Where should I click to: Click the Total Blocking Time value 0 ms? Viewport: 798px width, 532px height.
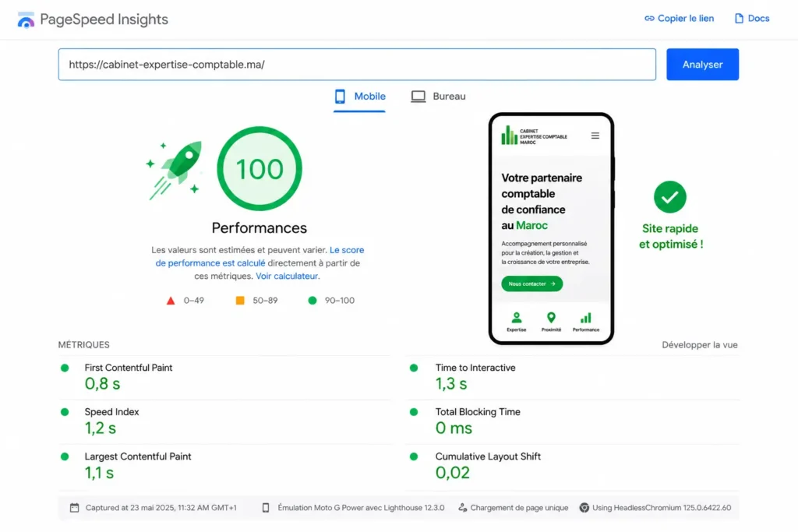coord(454,428)
